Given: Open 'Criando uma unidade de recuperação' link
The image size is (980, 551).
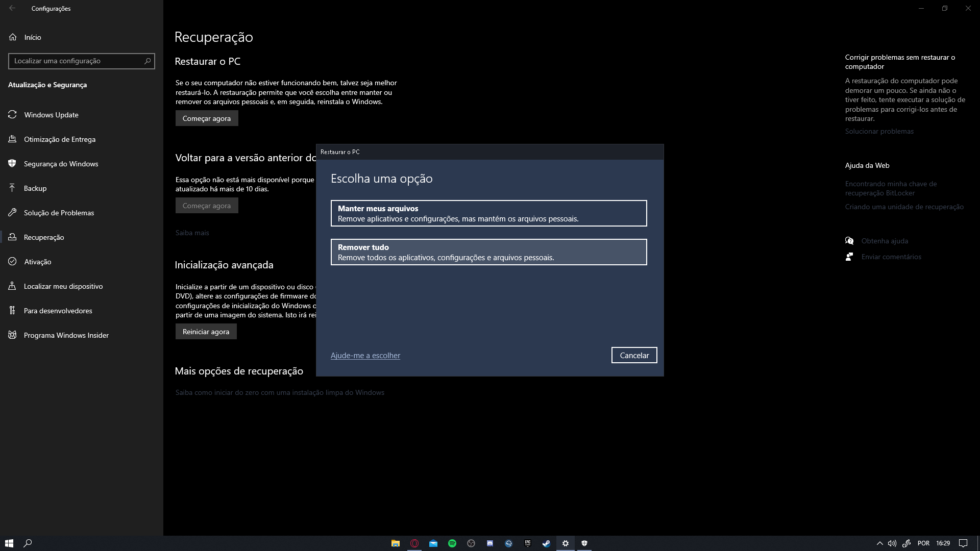Looking at the screenshot, I should (904, 207).
